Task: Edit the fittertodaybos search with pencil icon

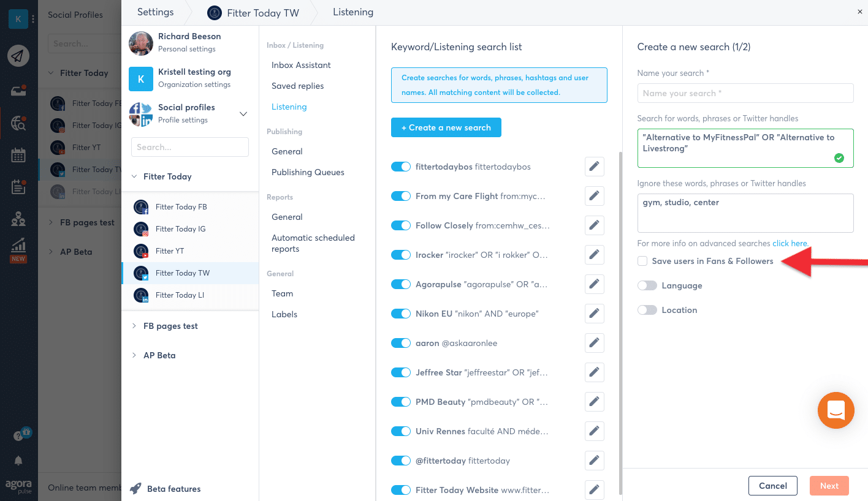Action: tap(593, 167)
